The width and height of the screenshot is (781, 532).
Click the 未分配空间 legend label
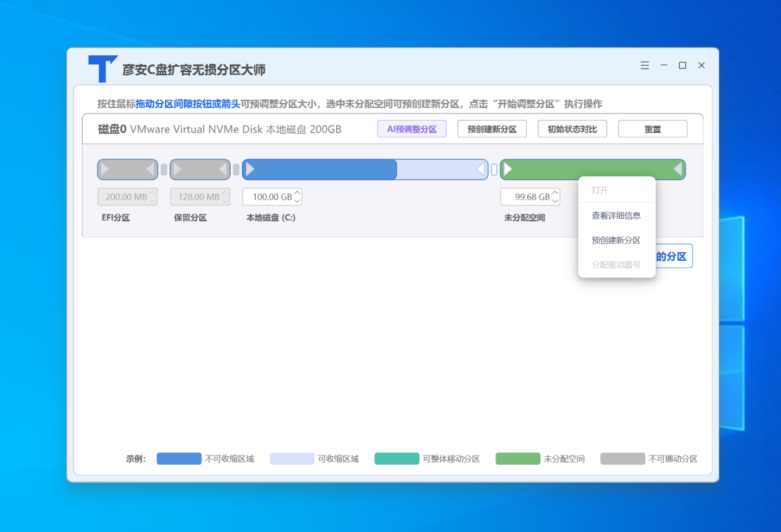(x=564, y=459)
